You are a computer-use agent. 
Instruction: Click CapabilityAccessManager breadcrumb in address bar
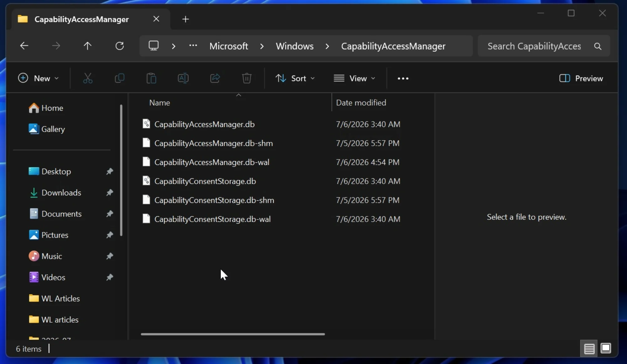(393, 46)
